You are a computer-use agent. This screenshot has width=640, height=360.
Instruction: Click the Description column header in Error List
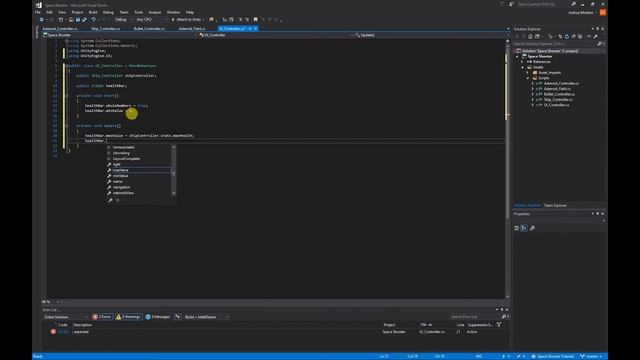[82, 325]
